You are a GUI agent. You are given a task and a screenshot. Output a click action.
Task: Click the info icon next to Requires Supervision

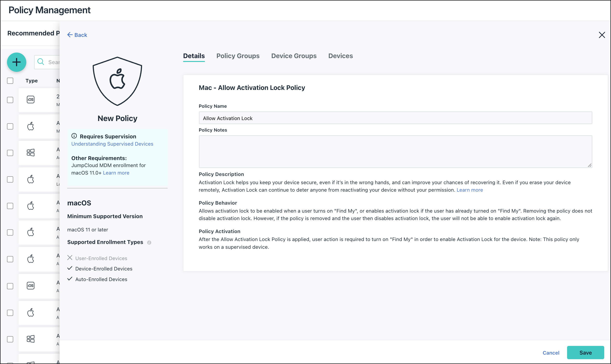tap(74, 136)
